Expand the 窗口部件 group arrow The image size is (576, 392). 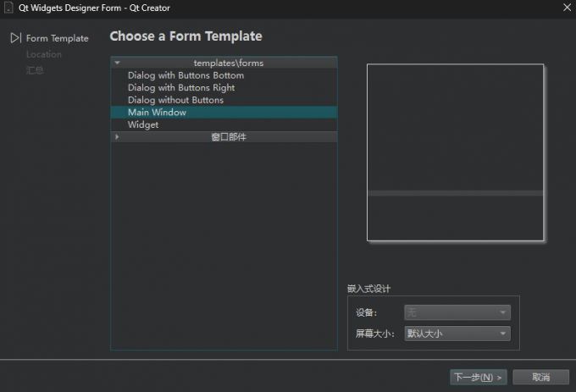click(118, 136)
